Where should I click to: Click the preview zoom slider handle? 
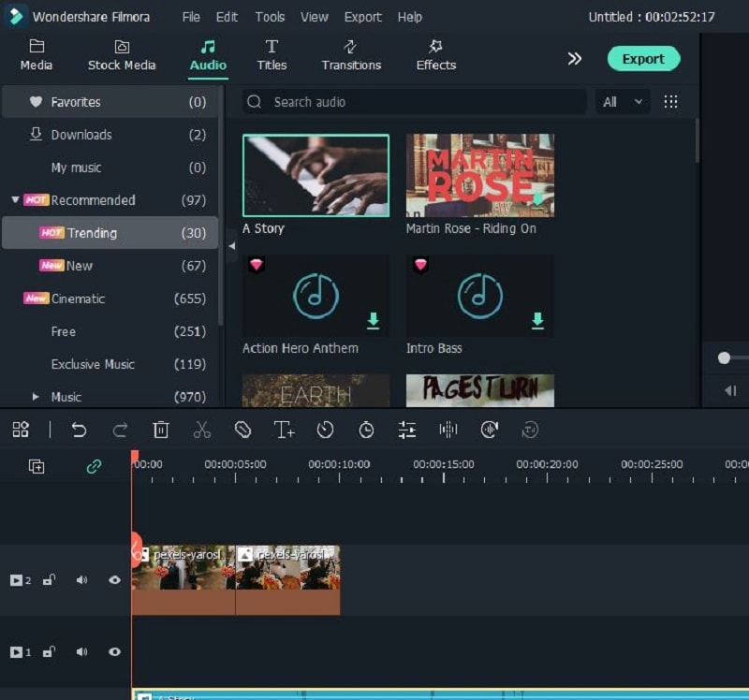[724, 357]
